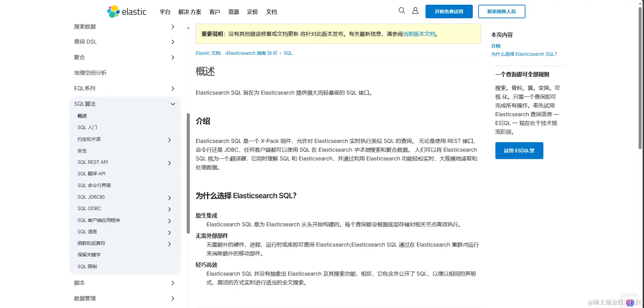The image size is (644, 308).
Task: Click the 搜索数据 sidebar label
Action: pyautogui.click(x=85, y=27)
